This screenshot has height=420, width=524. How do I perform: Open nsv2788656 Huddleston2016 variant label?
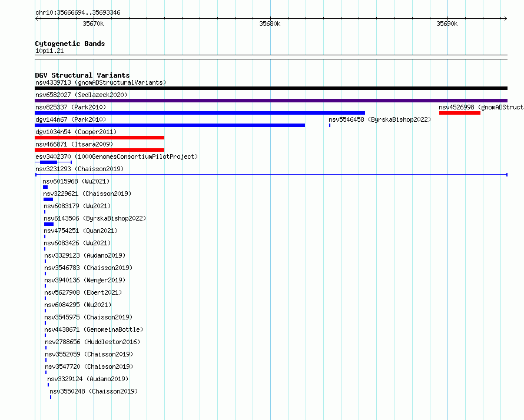click(92, 342)
